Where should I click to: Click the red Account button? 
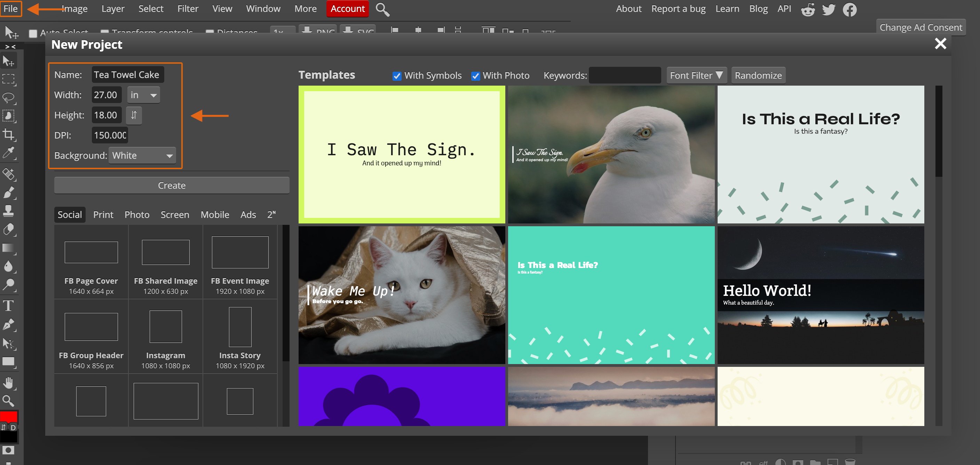pyautogui.click(x=347, y=8)
